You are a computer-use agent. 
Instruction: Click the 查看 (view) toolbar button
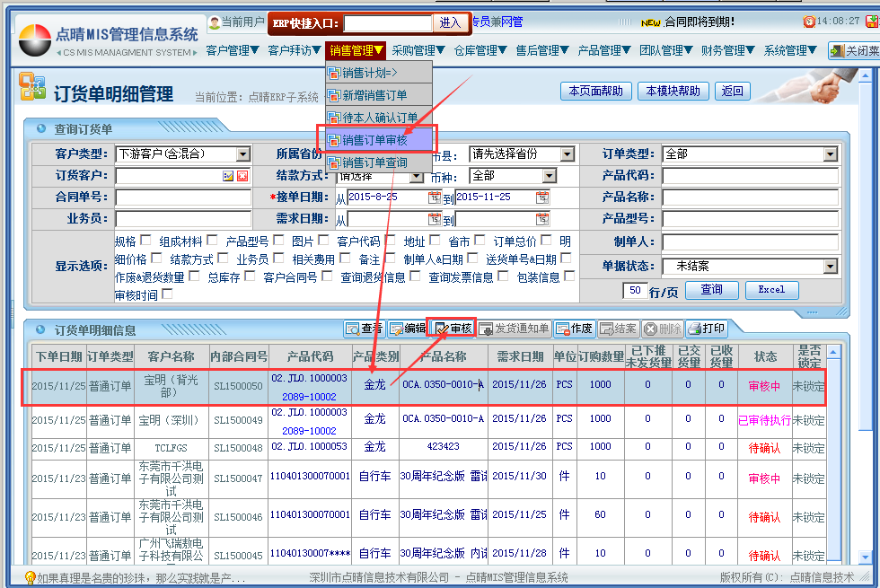pyautogui.click(x=364, y=329)
